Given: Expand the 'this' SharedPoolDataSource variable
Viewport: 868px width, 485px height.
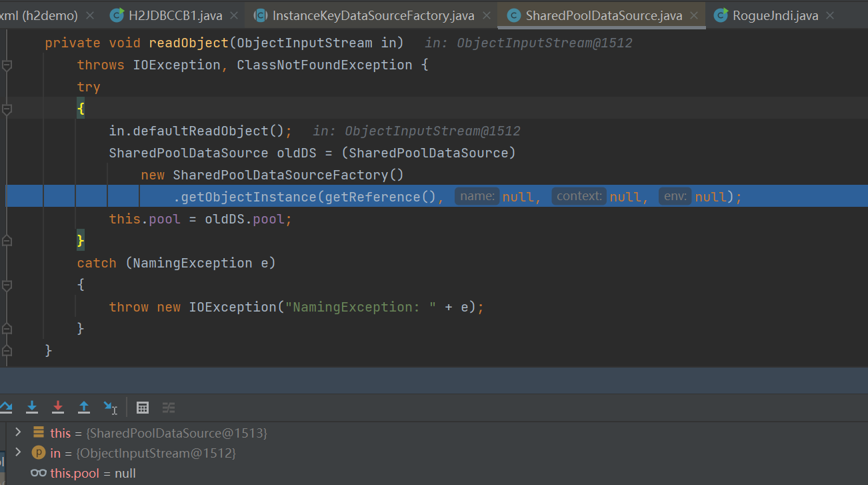Looking at the screenshot, I should click(18, 433).
